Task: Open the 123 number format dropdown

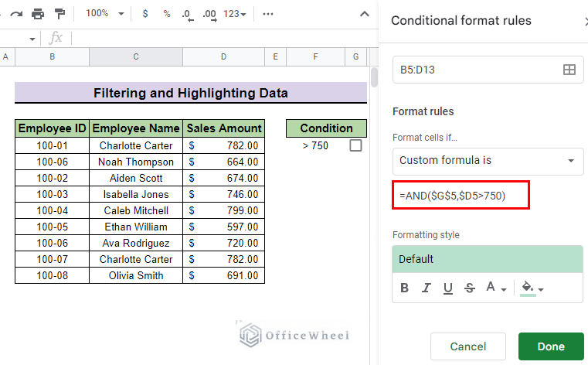Action: 235,14
